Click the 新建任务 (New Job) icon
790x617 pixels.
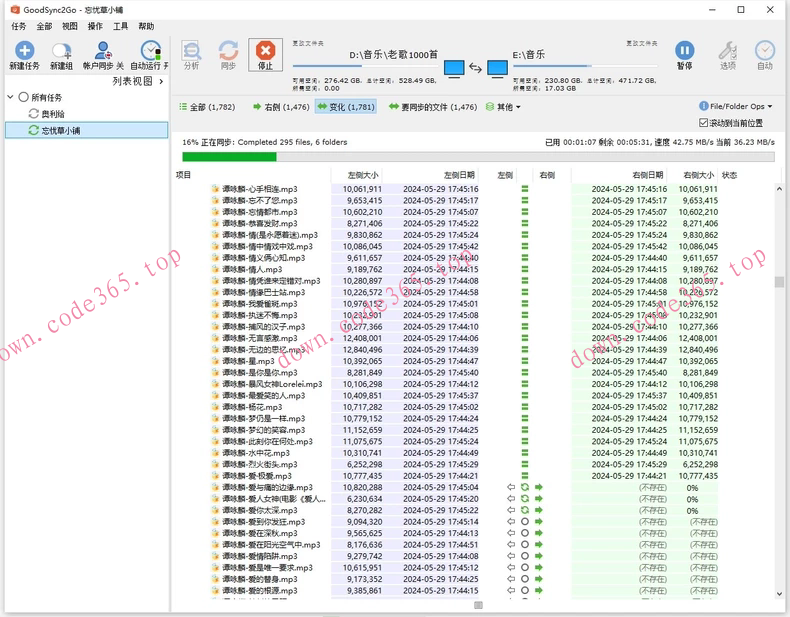24,51
